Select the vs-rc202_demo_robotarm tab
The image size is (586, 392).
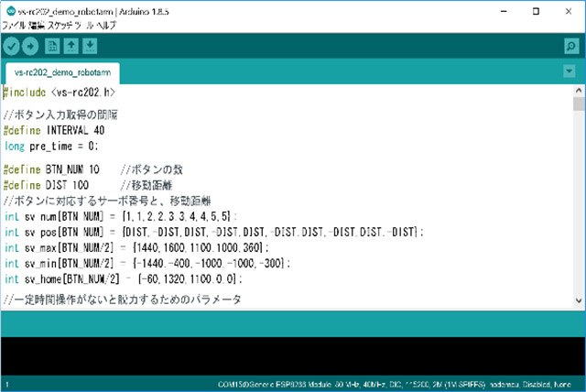61,72
